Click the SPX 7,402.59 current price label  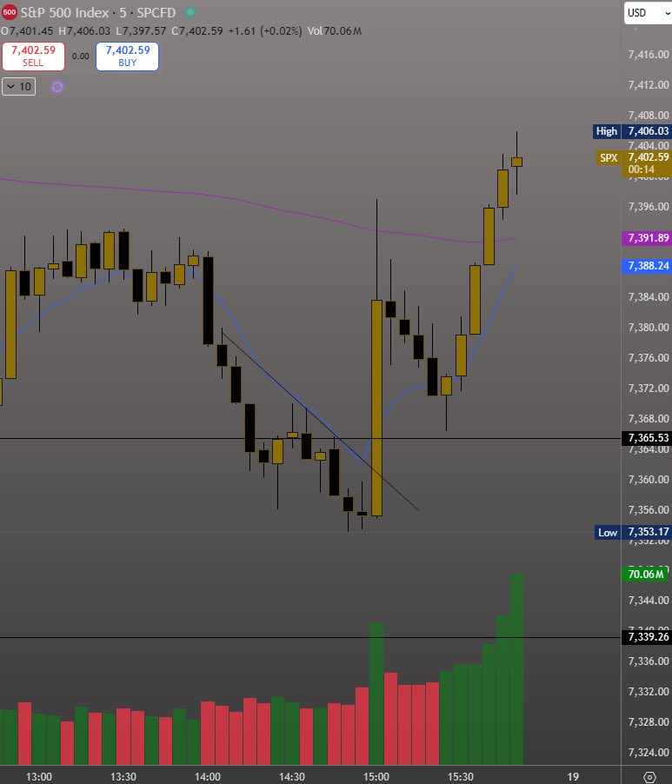pyautogui.click(x=634, y=163)
